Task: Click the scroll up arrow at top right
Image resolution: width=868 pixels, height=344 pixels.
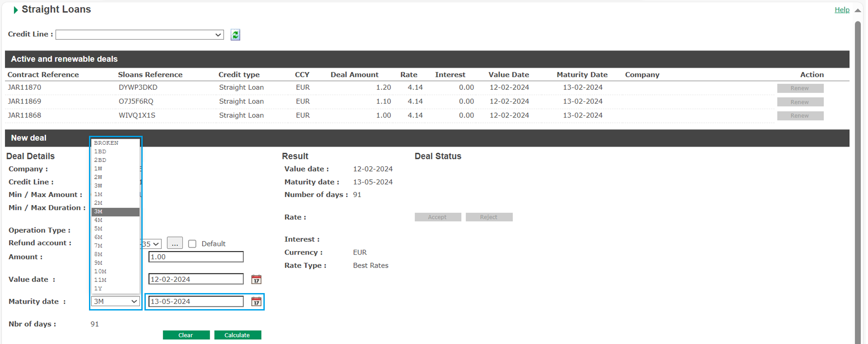Action: 858,10
